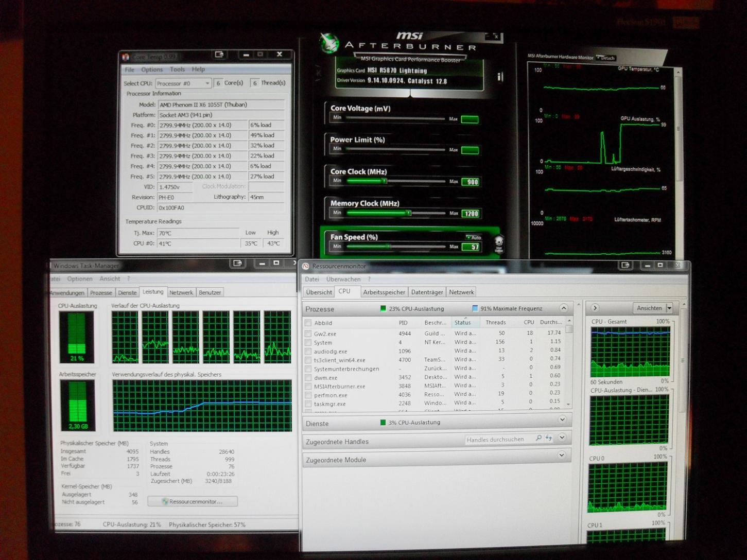Open the Arbeitsspeicher tab in Ressourcenmonitor
747x560 pixels.
tap(384, 292)
